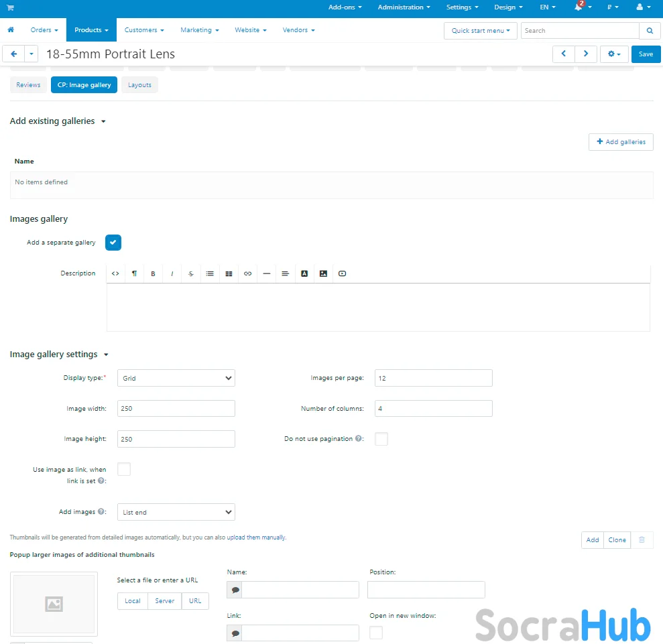This screenshot has height=644, width=663.
Task: Open the Orders menu
Action: [44, 30]
